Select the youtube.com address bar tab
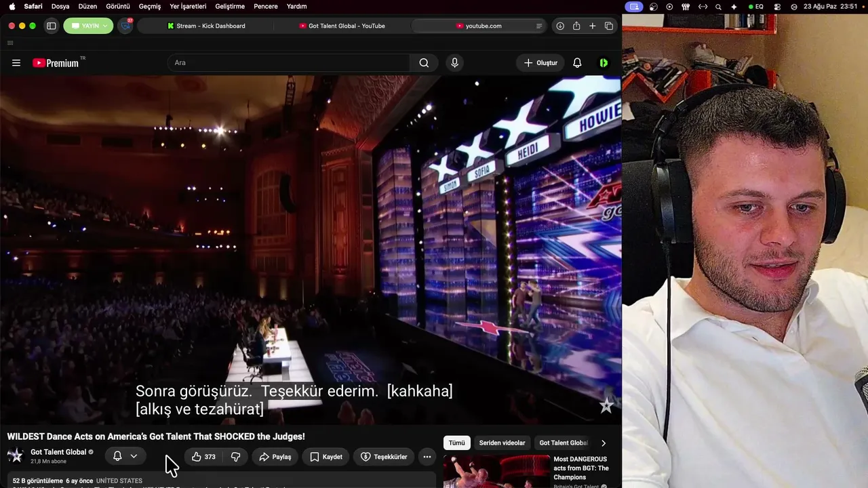 tap(479, 26)
